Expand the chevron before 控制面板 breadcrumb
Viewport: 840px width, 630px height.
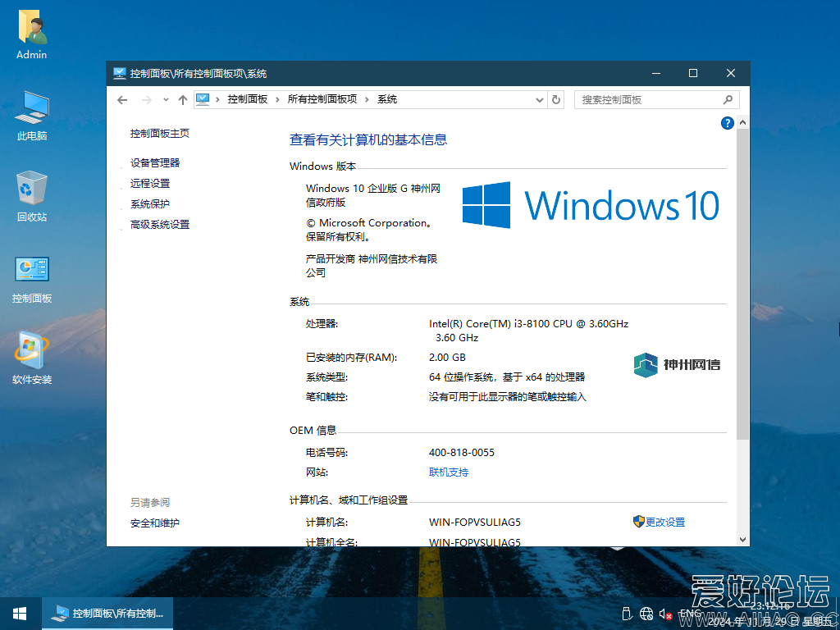coord(218,99)
